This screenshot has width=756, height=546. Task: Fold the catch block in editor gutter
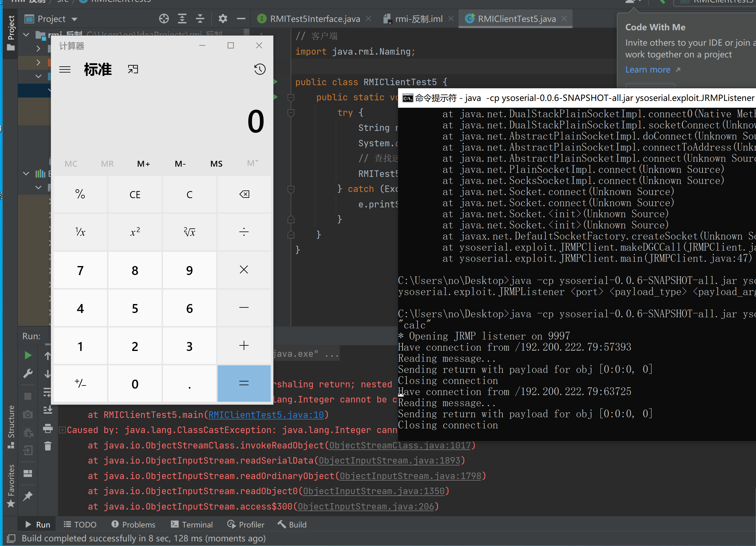click(291, 189)
